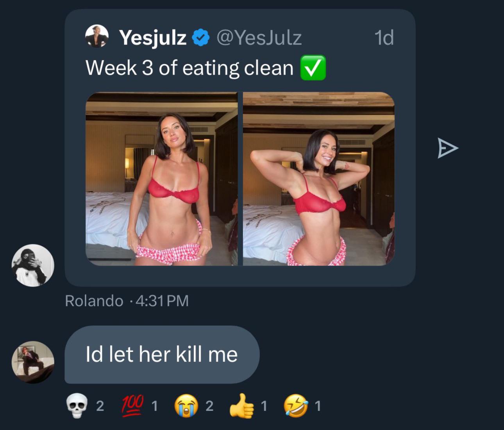The width and height of the screenshot is (504, 430).
Task: Click the Rolando sender name
Action: pos(94,301)
